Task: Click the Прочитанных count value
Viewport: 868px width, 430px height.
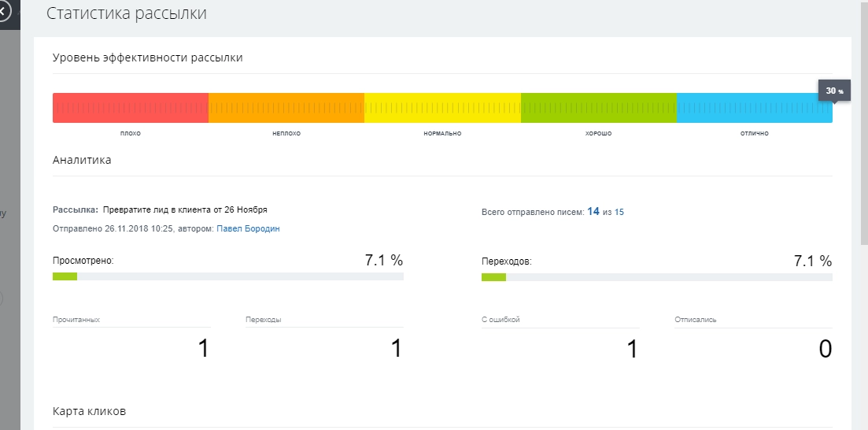Action: (203, 348)
